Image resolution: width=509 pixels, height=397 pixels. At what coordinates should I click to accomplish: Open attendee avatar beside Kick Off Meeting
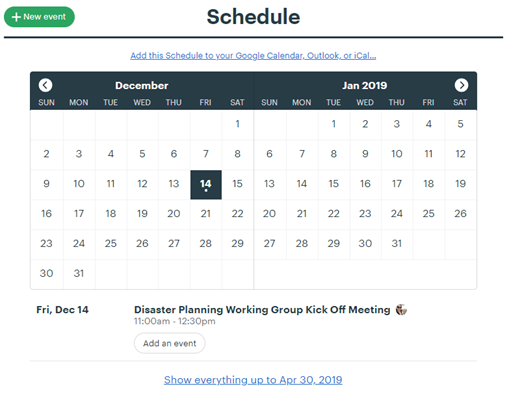point(401,310)
